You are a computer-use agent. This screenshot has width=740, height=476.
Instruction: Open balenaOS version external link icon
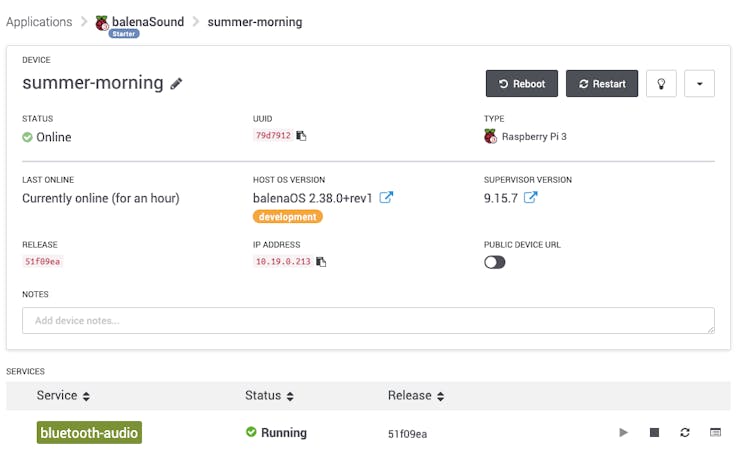[386, 197]
